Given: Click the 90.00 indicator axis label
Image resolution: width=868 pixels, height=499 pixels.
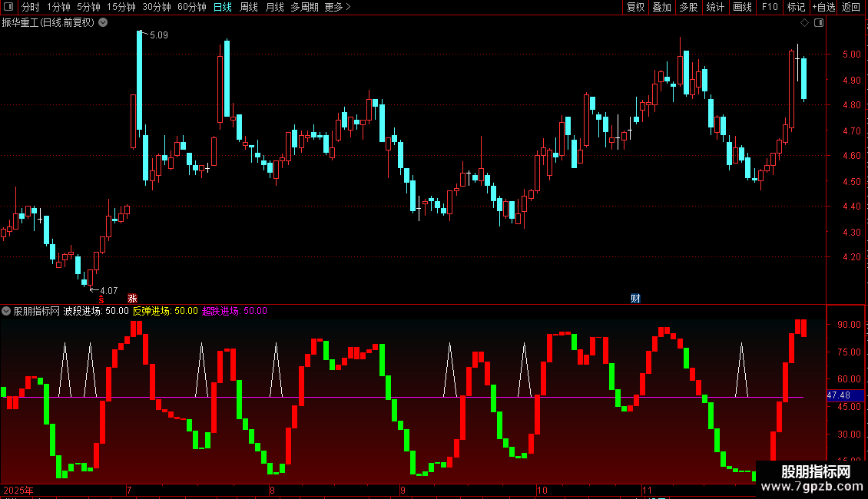Looking at the screenshot, I should click(x=849, y=324).
